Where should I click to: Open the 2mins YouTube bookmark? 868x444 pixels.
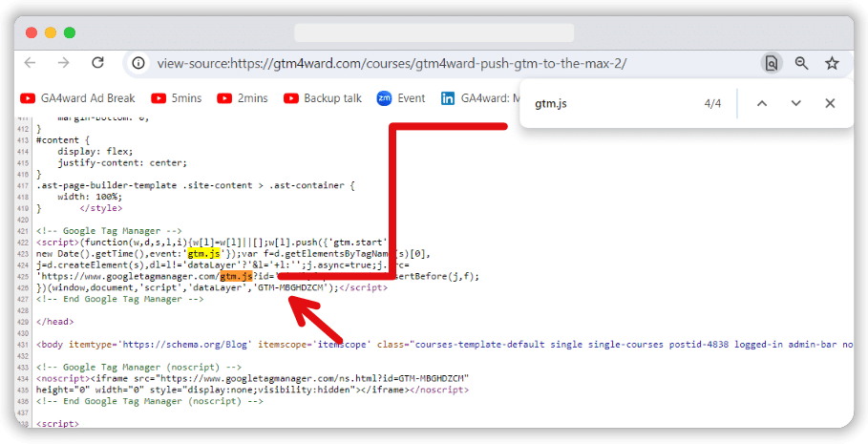243,98
